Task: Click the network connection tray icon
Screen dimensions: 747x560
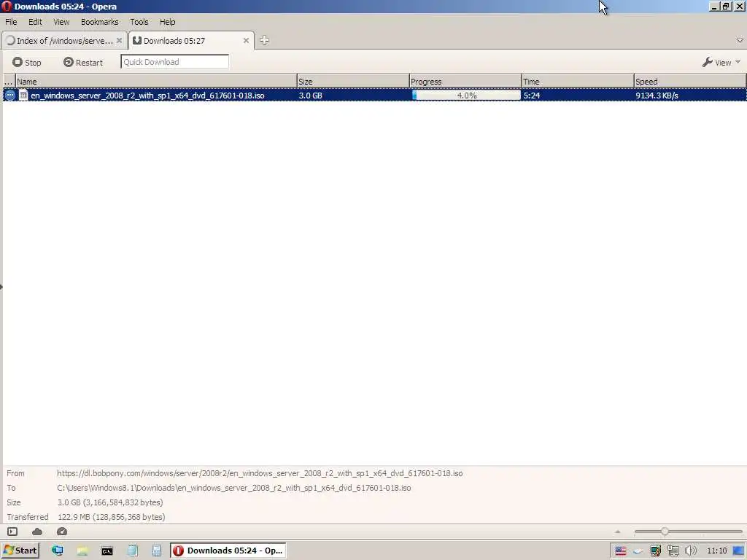Action: pos(673,551)
